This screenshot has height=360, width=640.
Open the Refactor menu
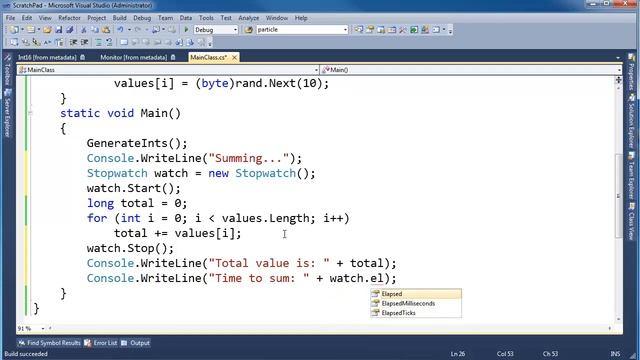pos(69,18)
